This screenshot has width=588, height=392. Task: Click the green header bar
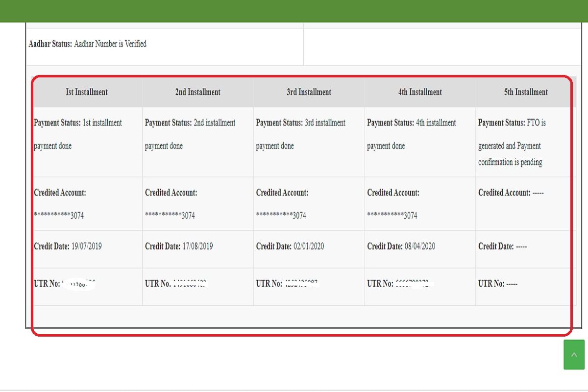294,11
